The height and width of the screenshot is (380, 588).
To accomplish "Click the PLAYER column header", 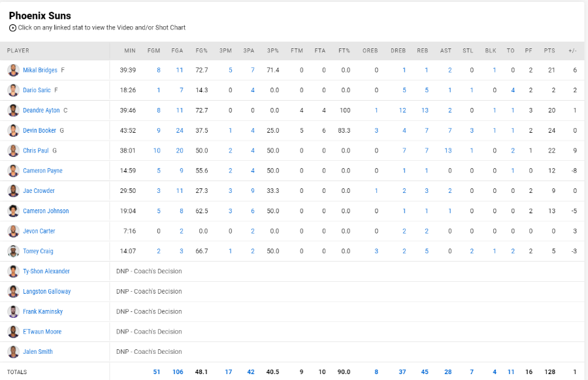I will click(x=18, y=51).
